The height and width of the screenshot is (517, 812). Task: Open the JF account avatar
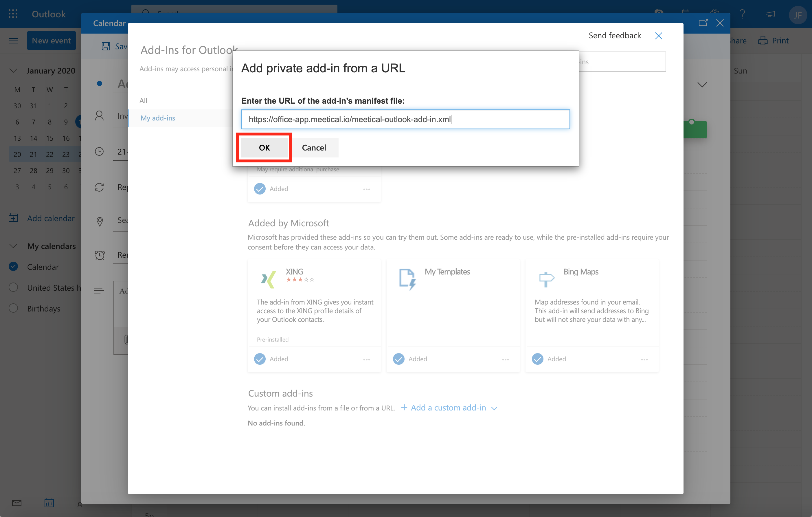(798, 14)
